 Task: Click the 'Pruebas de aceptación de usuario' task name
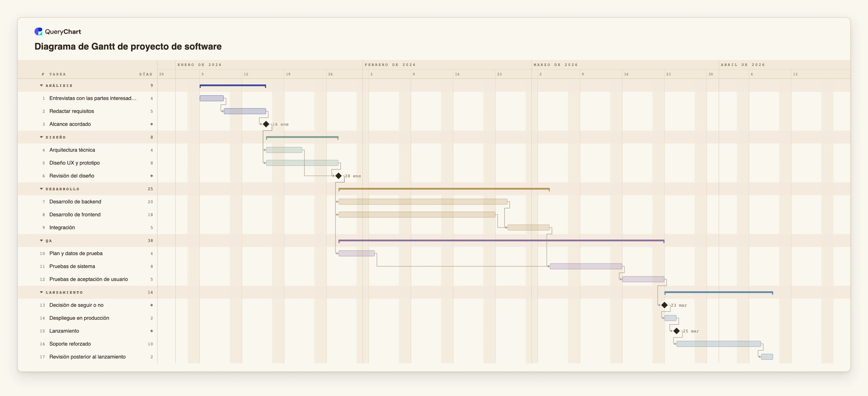coord(89,279)
